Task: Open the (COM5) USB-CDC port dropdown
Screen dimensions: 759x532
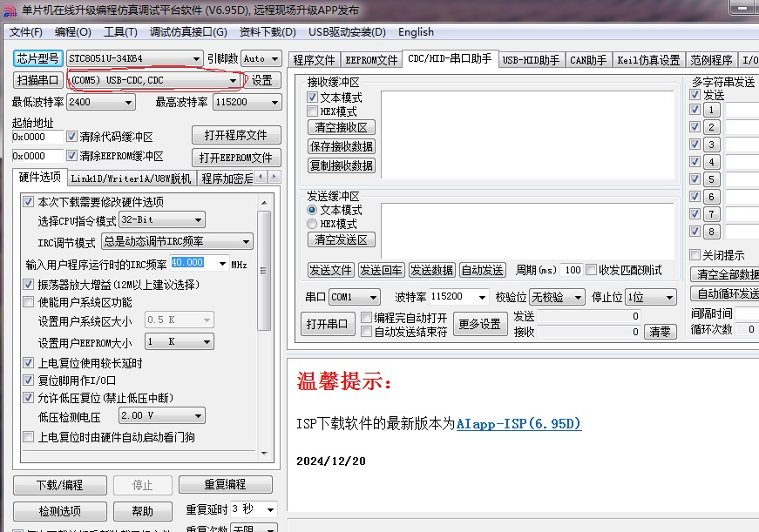Action: click(x=154, y=80)
